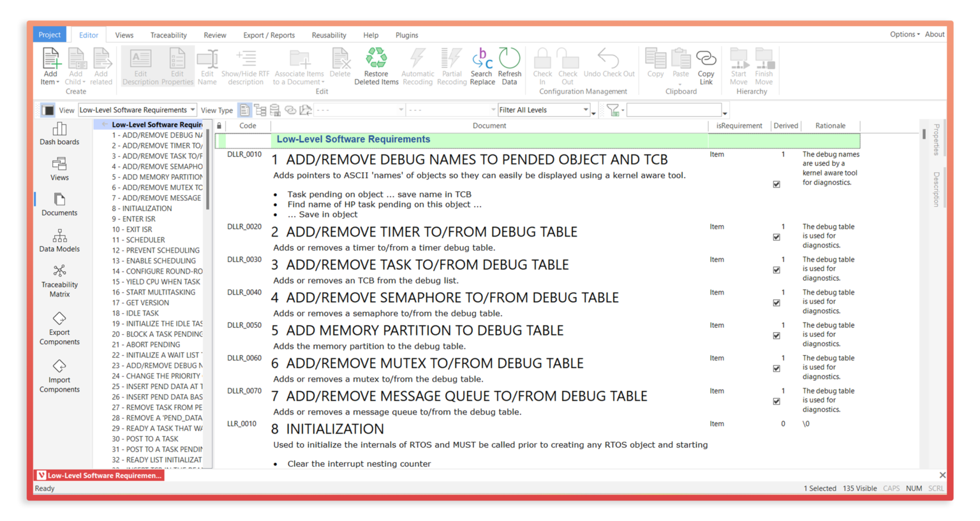Viewport: 980px width, 521px height.
Task: Open Search Replace
Action: click(482, 66)
